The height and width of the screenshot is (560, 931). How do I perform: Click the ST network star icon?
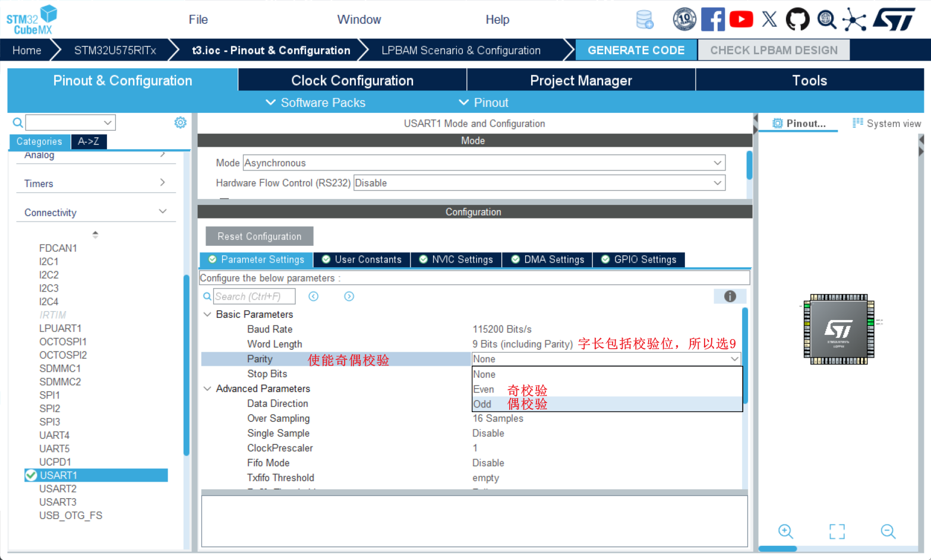coord(854,20)
